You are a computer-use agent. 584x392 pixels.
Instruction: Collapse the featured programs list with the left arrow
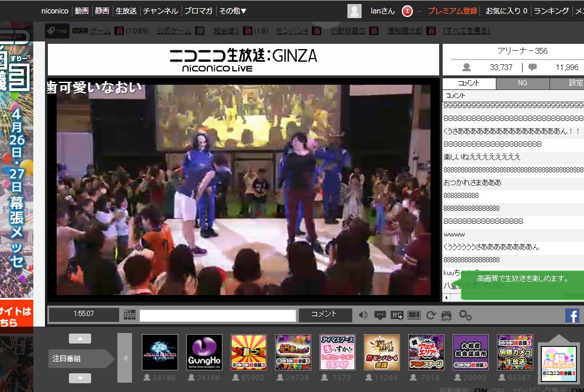(125, 358)
